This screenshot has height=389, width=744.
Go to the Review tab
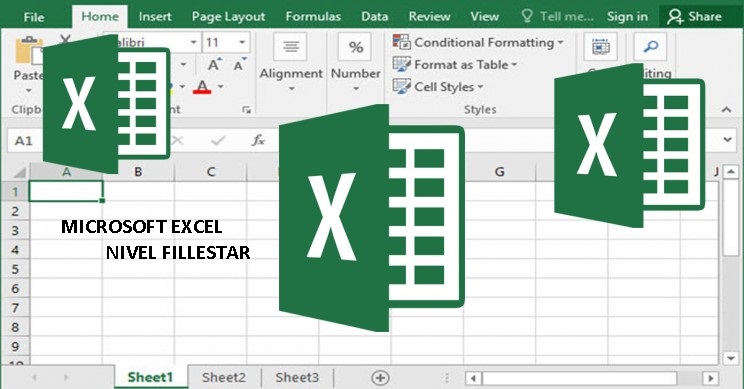(429, 17)
